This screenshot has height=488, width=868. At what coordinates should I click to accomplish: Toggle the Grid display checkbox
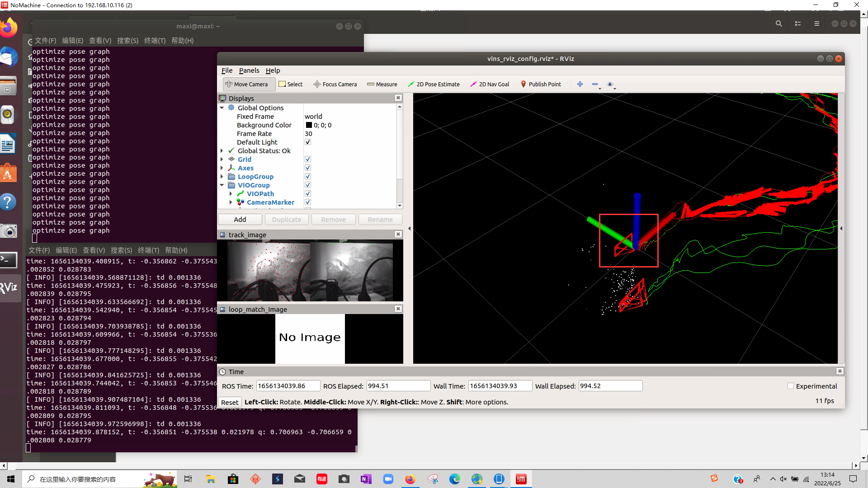tap(308, 160)
